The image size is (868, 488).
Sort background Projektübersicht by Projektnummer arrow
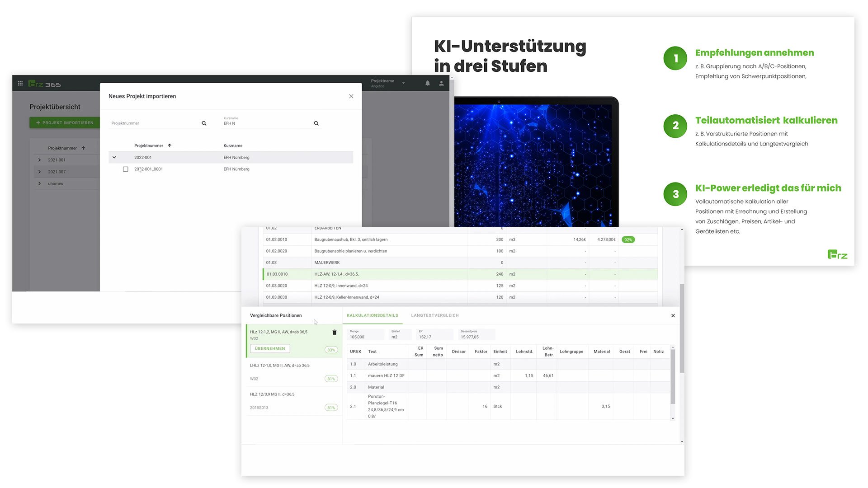(83, 148)
